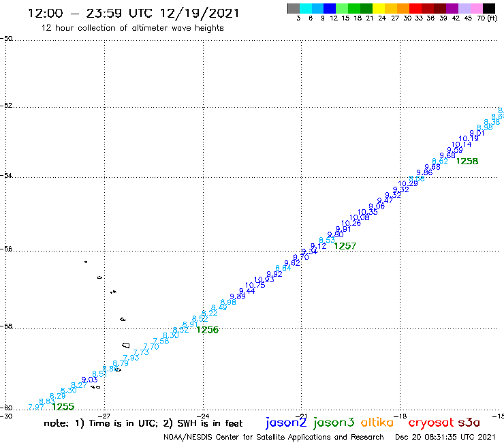Image resolution: width=504 pixels, height=443 pixels.
Task: Click the 8.29 wave height value
Action: (x=57, y=396)
